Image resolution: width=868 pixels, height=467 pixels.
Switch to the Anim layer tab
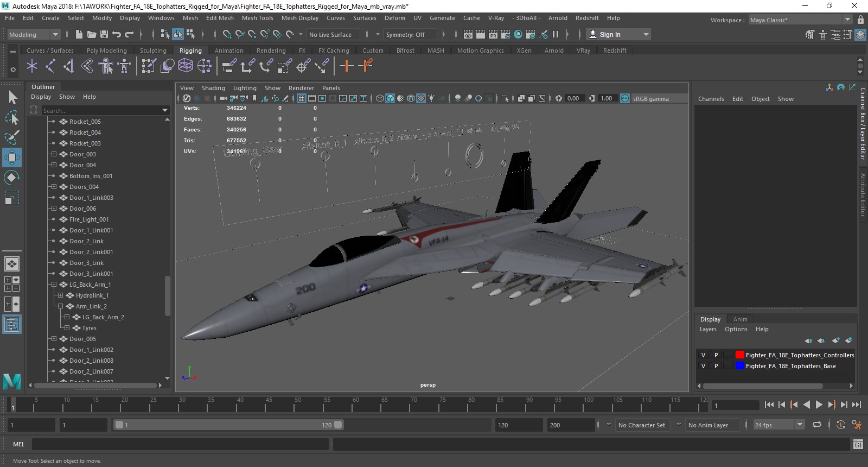740,319
